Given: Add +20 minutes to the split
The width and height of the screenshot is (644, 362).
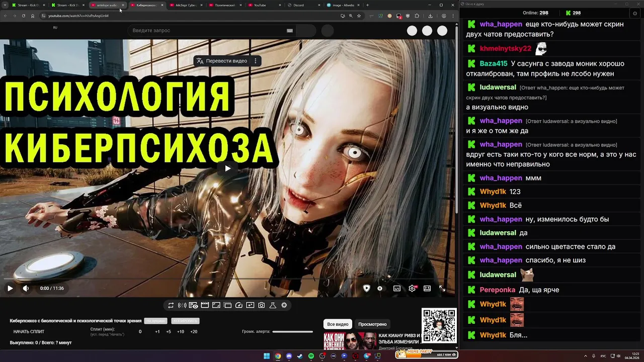Looking at the screenshot, I should click(194, 332).
